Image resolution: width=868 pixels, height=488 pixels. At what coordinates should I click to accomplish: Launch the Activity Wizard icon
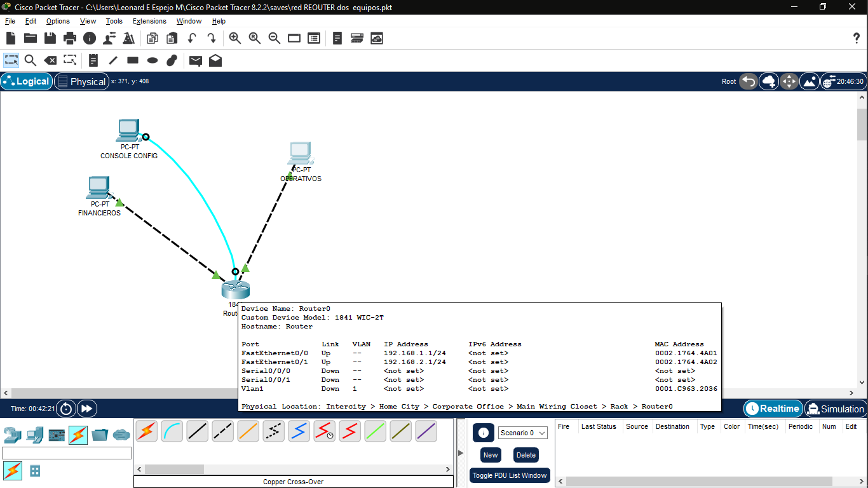pyautogui.click(x=129, y=38)
